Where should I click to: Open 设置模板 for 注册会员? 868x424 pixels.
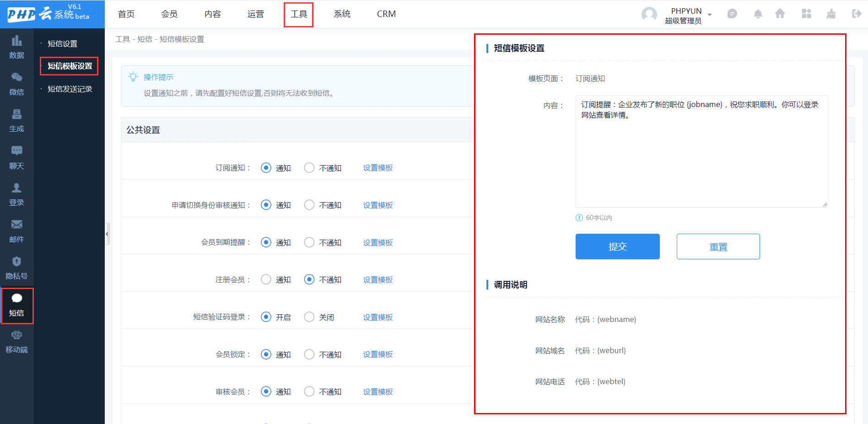[378, 280]
